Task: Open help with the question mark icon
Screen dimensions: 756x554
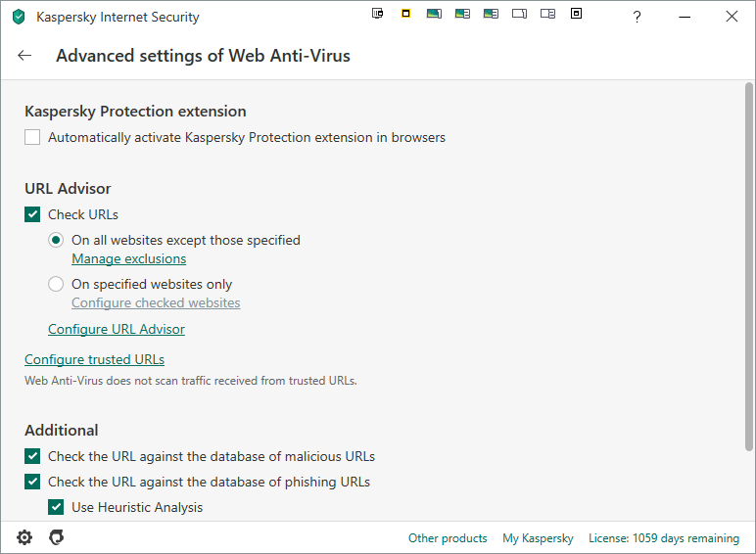Action: (x=638, y=17)
